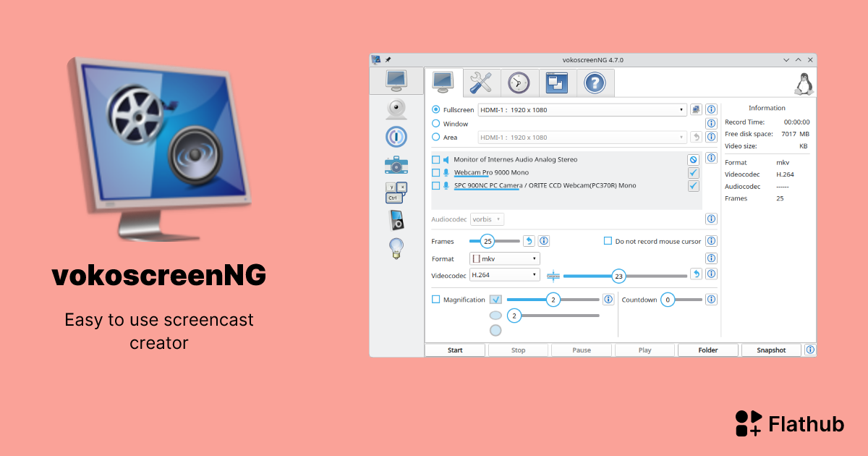Image resolution: width=868 pixels, height=456 pixels.
Task: Open the settings tab with wrench icon
Action: 481,83
